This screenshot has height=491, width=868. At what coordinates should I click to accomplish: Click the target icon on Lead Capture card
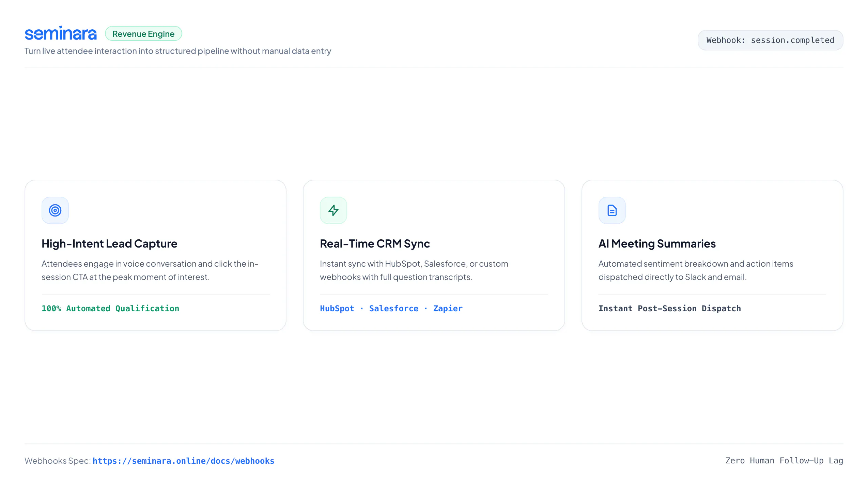point(55,210)
